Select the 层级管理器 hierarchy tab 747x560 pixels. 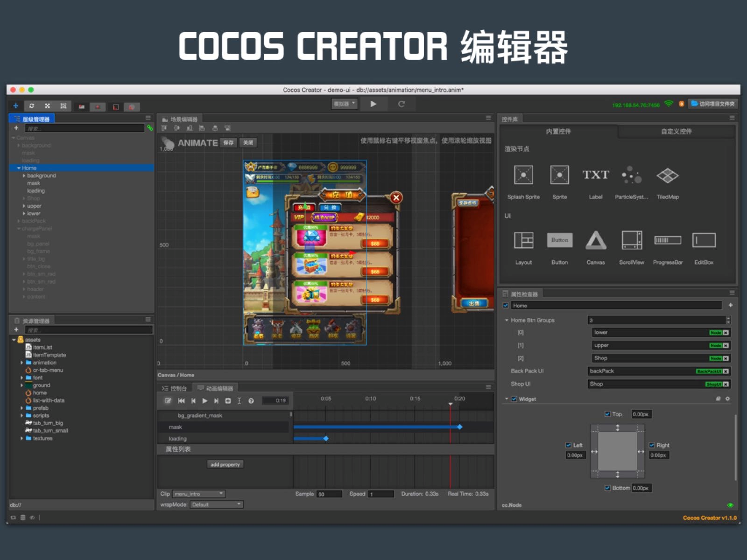(32, 119)
